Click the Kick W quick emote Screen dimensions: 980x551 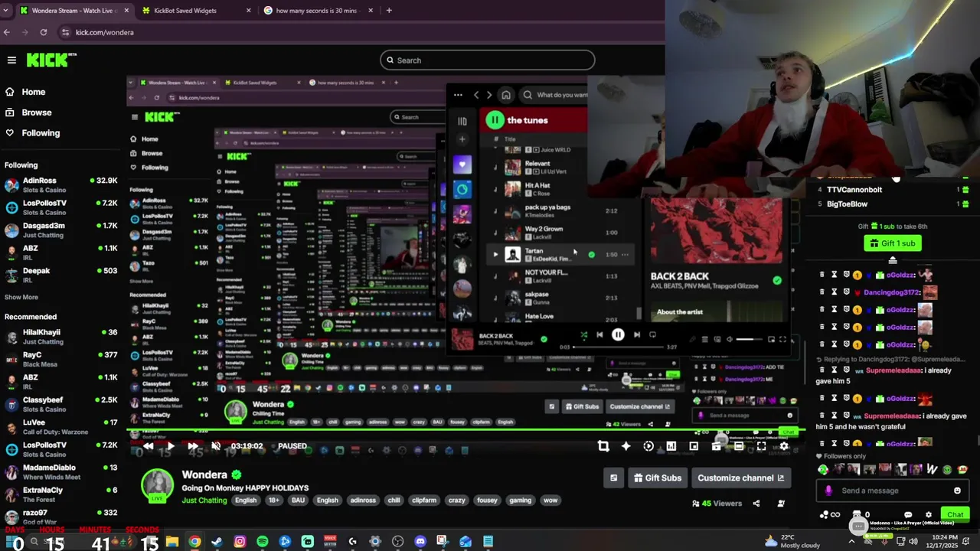coord(932,469)
